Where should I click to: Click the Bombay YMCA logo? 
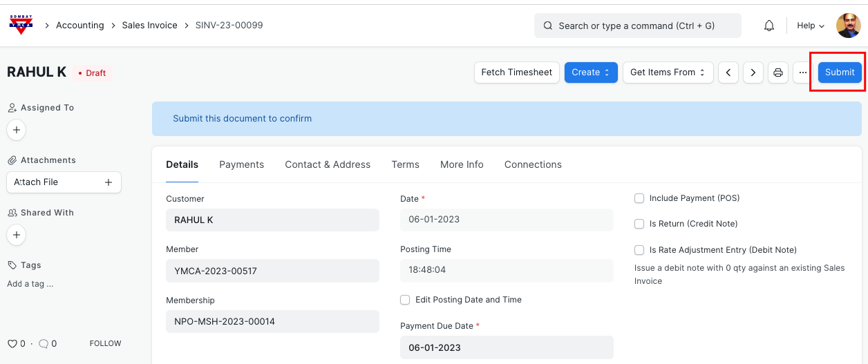click(x=21, y=25)
